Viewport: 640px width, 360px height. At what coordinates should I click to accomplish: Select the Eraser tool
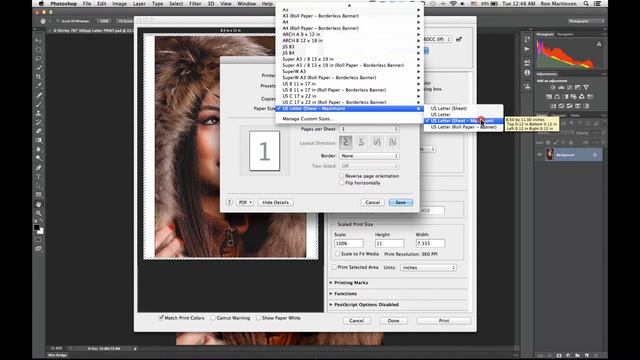click(38, 131)
